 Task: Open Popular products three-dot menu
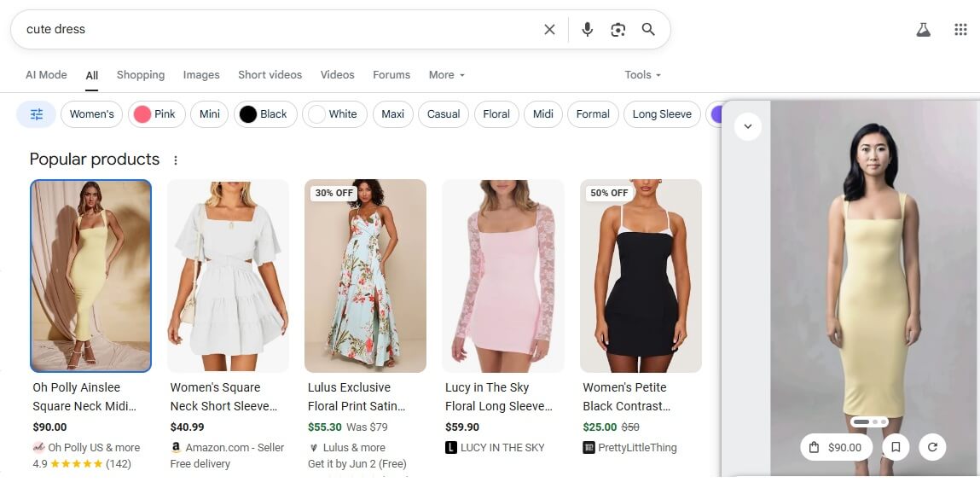(x=176, y=160)
